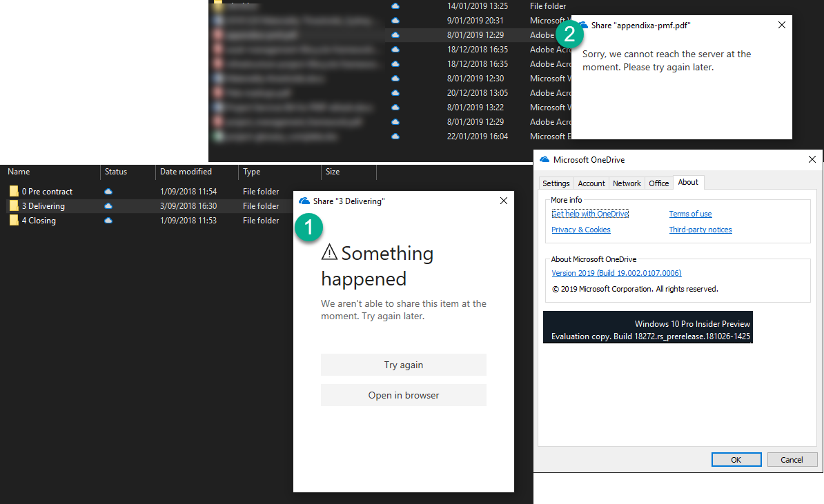Open Get help with OneDrive link
Viewport: 824px width, 504px height.
pyautogui.click(x=590, y=214)
